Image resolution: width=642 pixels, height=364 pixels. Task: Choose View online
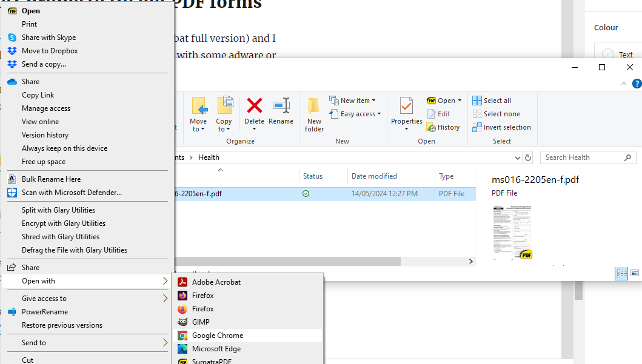point(87,122)
